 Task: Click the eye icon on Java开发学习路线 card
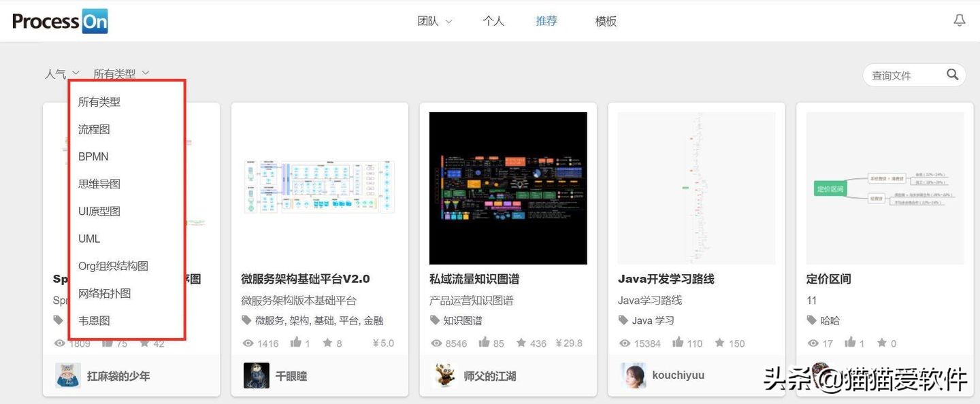pos(624,343)
